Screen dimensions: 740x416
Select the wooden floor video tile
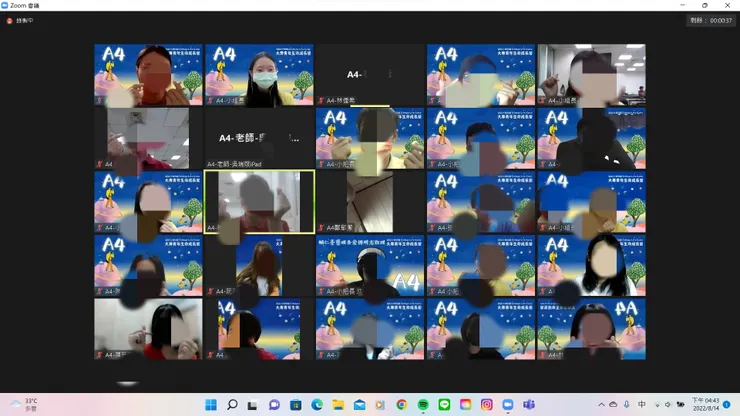point(370,202)
